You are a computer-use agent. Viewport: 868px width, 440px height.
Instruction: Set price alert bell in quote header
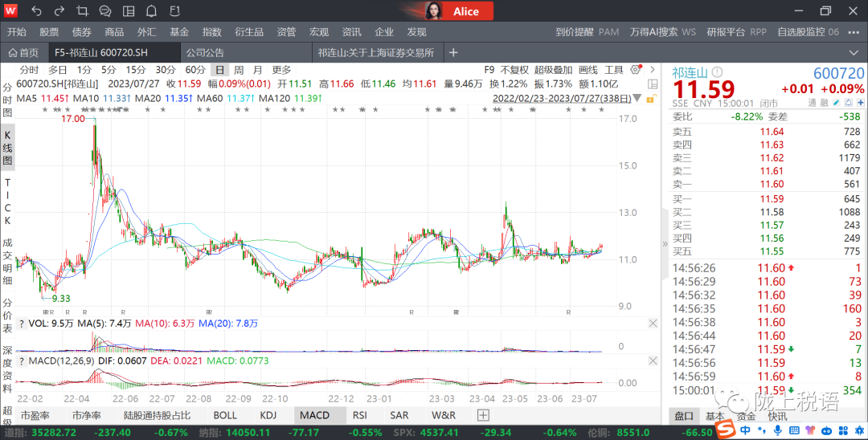(848, 103)
